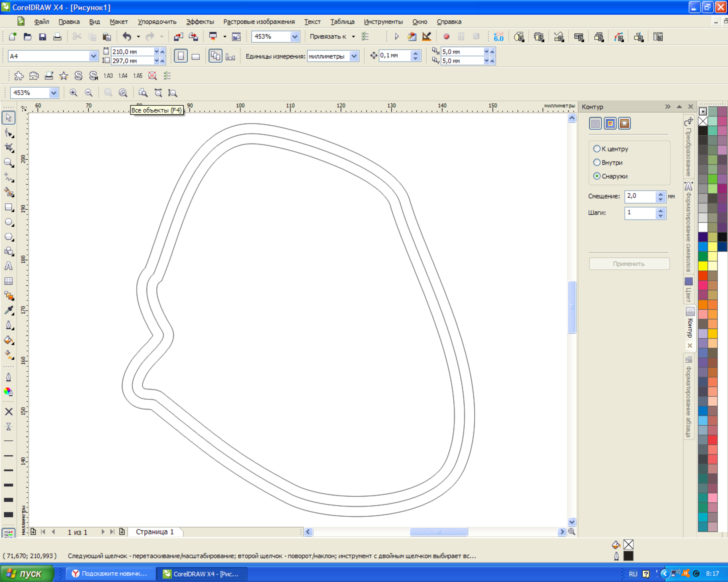The height and width of the screenshot is (582, 728).
Task: Create a new document
Action: click(x=13, y=36)
